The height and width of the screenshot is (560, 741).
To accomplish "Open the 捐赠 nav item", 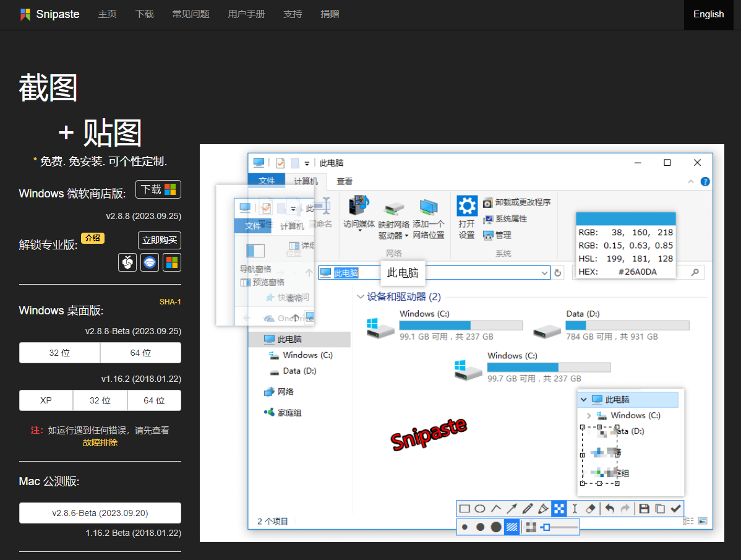I will pos(330,14).
